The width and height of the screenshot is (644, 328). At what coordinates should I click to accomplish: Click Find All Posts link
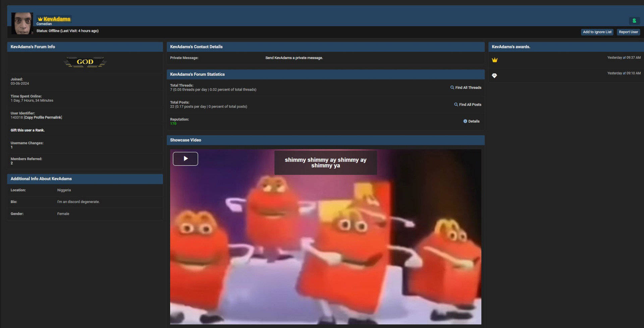click(x=470, y=105)
